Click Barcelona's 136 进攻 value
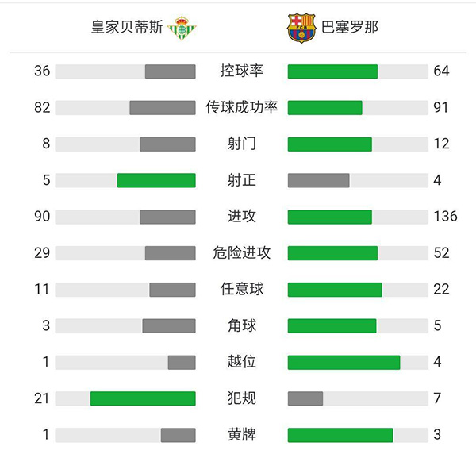 click(x=445, y=217)
